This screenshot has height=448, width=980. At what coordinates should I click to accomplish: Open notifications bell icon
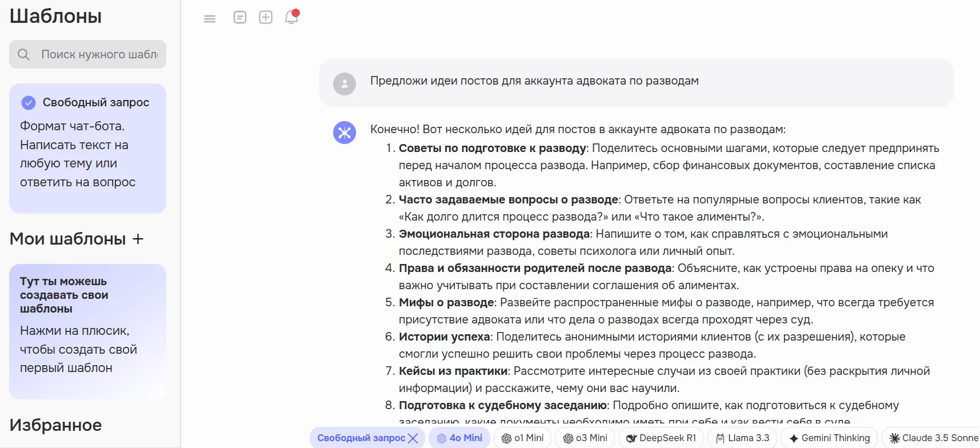(291, 17)
